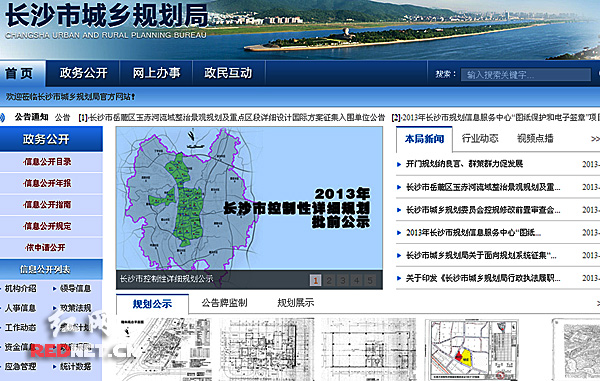Click the arrow icon beside 统计数据

[x=54, y=366]
